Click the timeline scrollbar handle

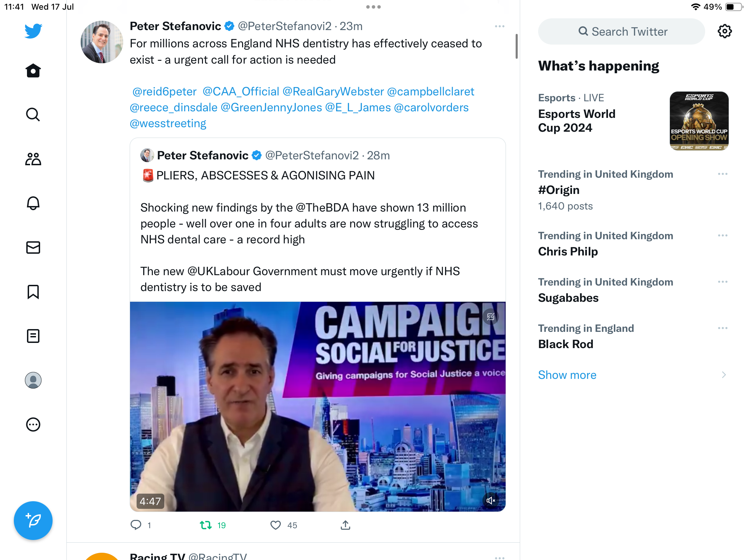coord(516,46)
